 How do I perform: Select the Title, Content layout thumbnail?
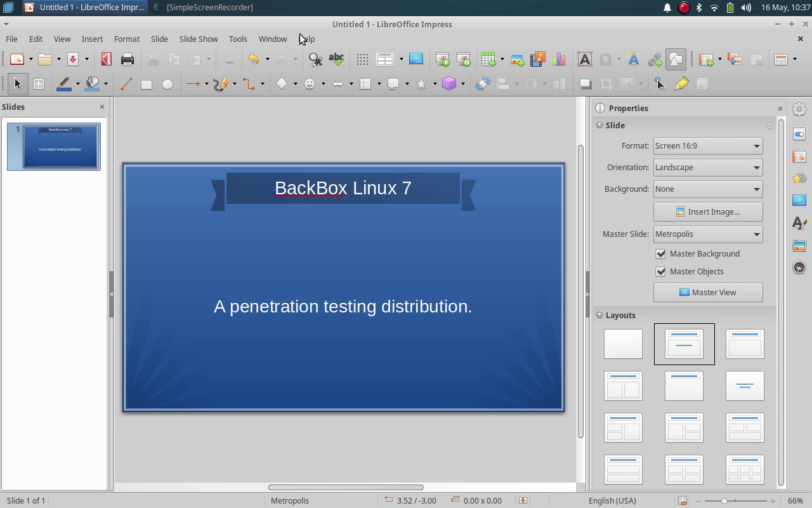point(745,344)
